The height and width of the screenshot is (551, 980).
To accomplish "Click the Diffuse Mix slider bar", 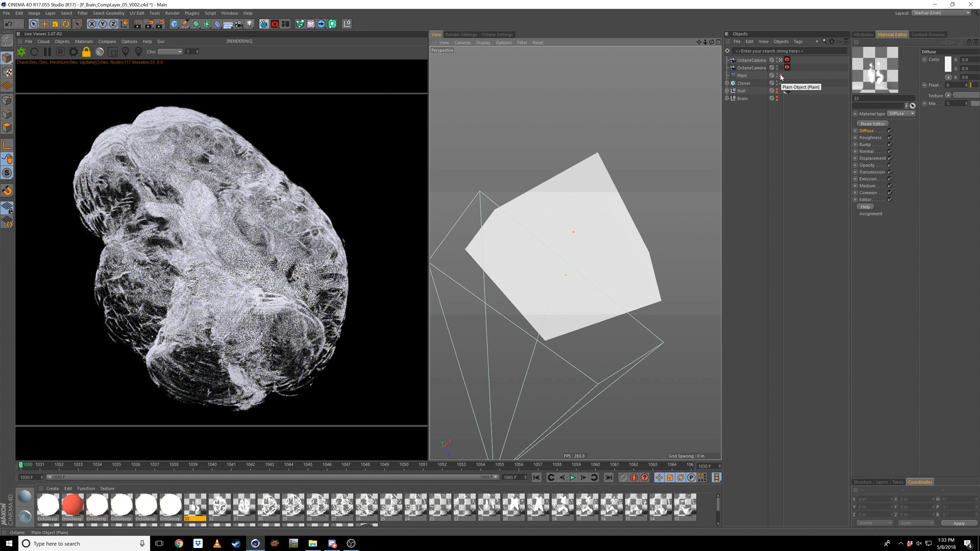I will pos(974,104).
